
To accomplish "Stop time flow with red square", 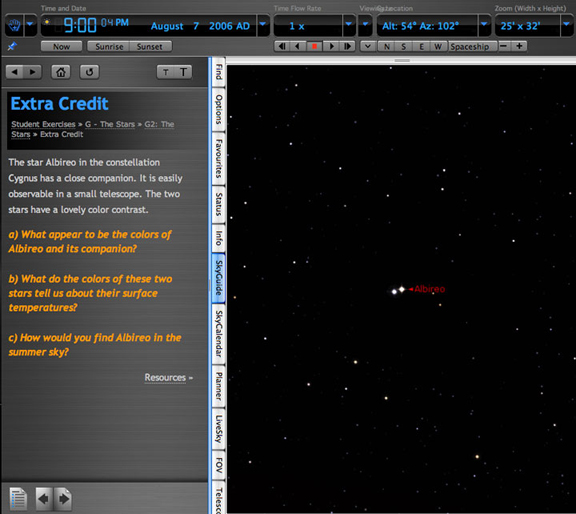I will 314,47.
